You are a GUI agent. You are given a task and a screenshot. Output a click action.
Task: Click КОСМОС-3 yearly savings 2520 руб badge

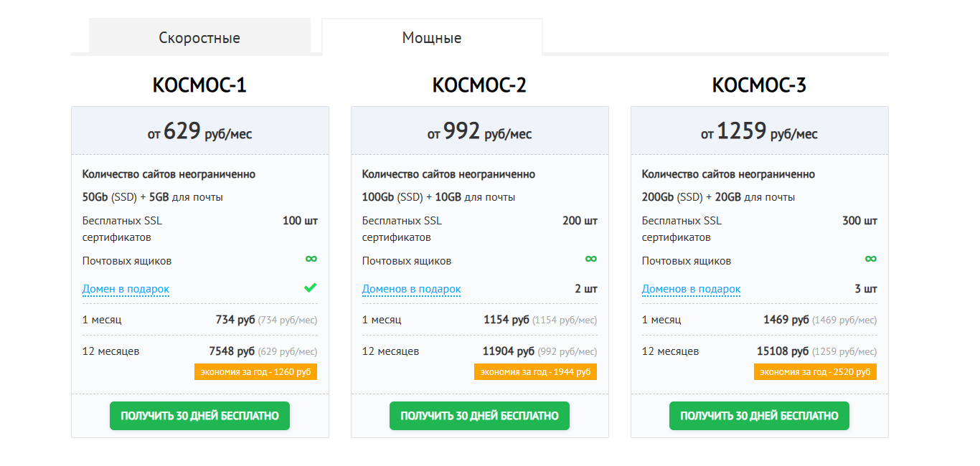click(x=815, y=372)
